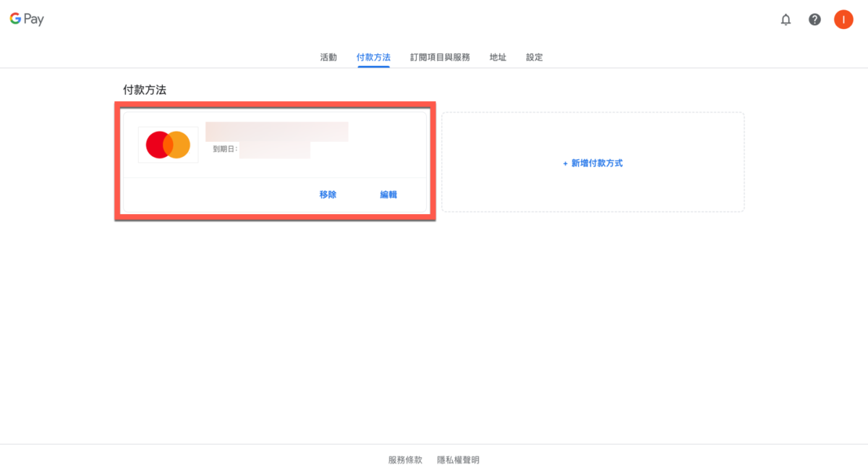Click 編輯 to edit the card
The width and height of the screenshot is (868, 476).
coord(388,195)
